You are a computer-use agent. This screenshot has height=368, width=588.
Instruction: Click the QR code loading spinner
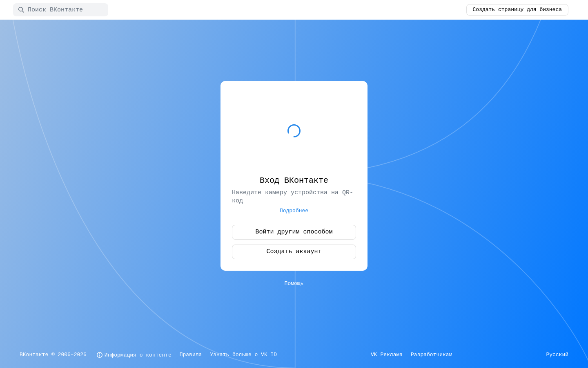pyautogui.click(x=294, y=131)
